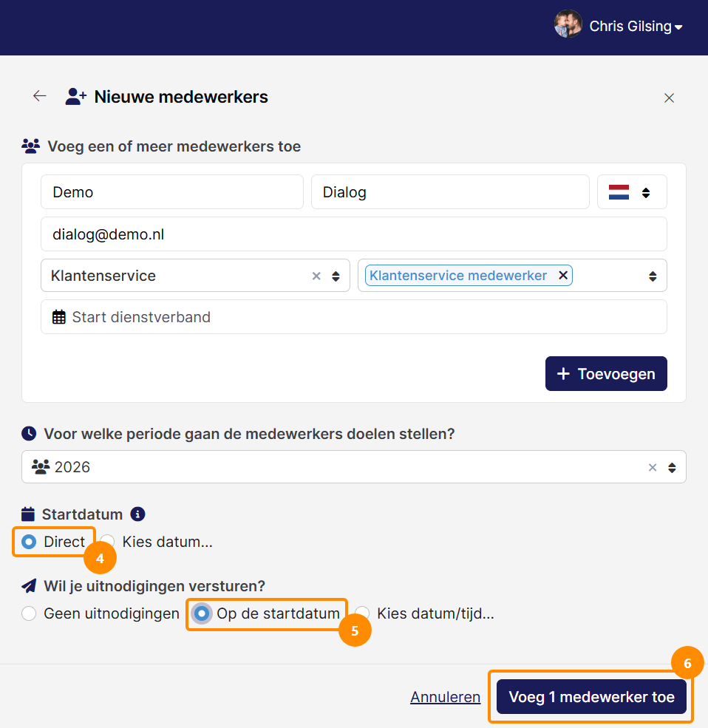
Task: Clear the Klantenservice department selection
Action: pos(316,276)
